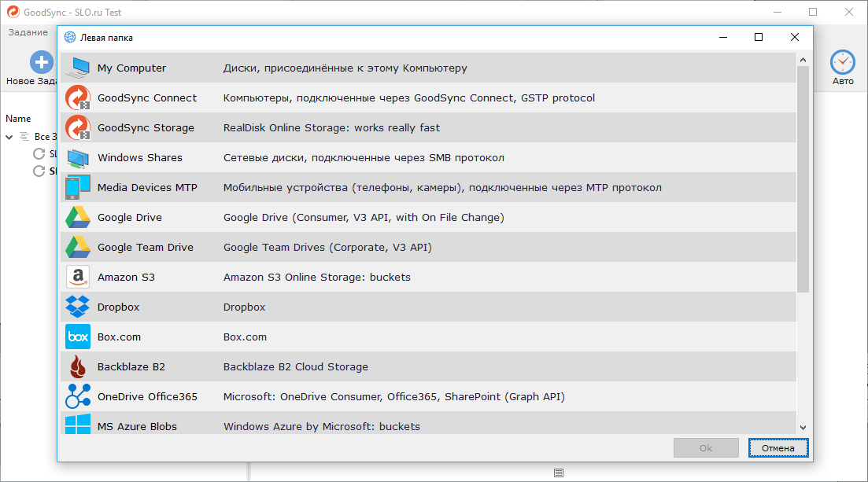The width and height of the screenshot is (868, 482).
Task: Select the 'Backblaze B2' label
Action: coord(131,367)
